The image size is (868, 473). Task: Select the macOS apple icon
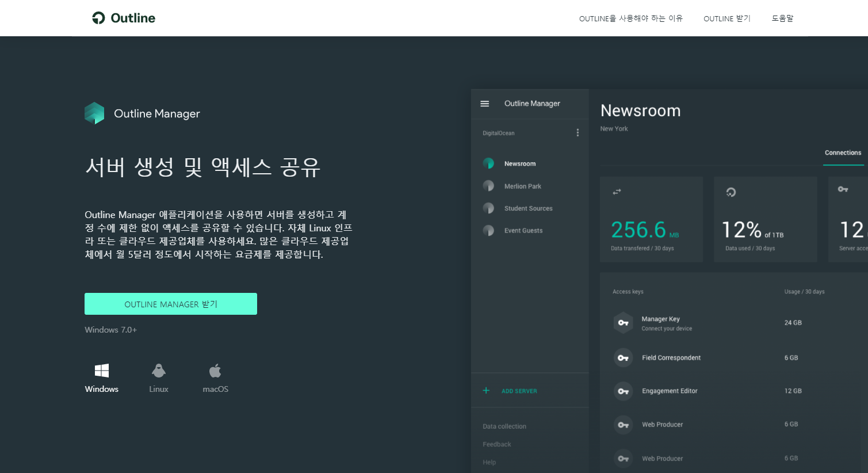(215, 371)
